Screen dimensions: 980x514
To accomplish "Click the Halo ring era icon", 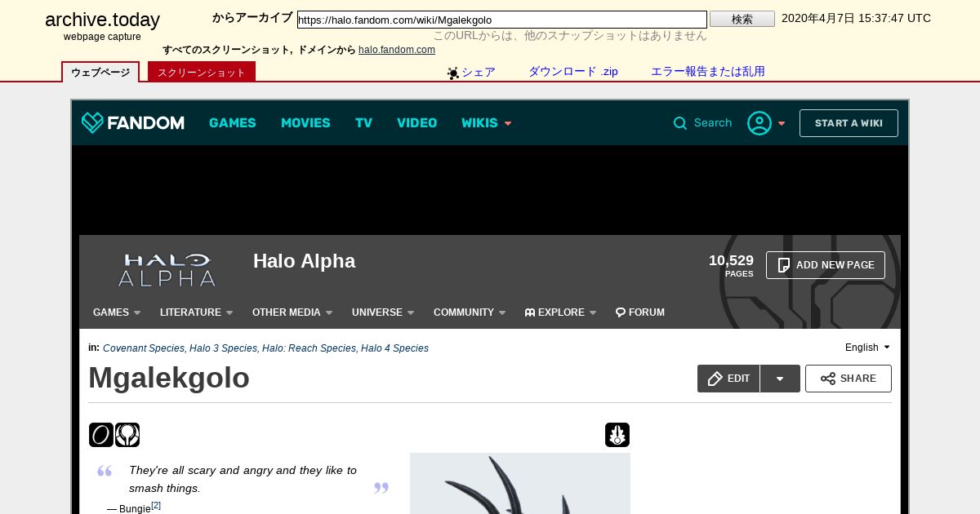I will [x=101, y=435].
